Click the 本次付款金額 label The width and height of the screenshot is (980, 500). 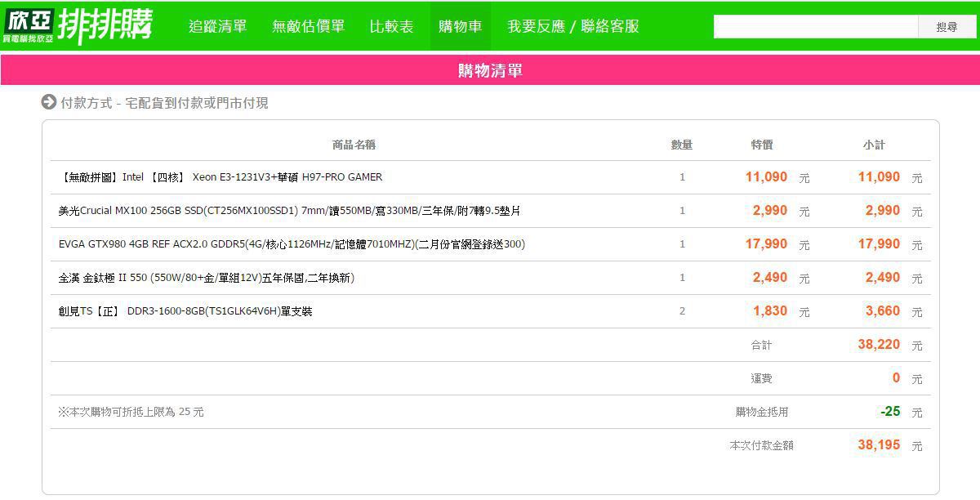[761, 446]
